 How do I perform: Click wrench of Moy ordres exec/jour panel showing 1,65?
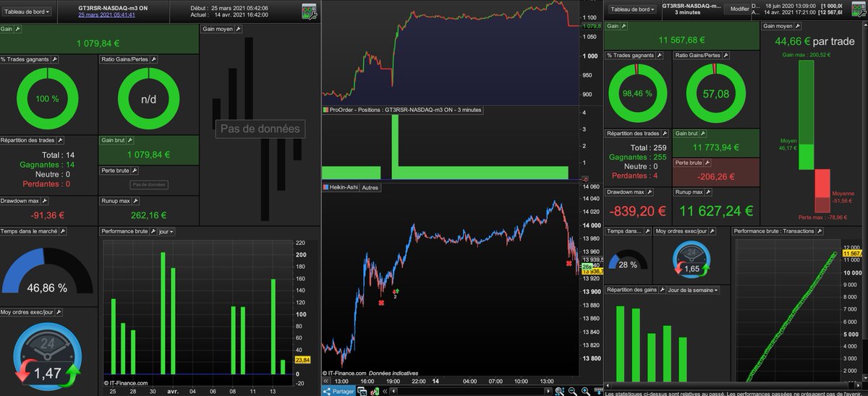coord(713,231)
